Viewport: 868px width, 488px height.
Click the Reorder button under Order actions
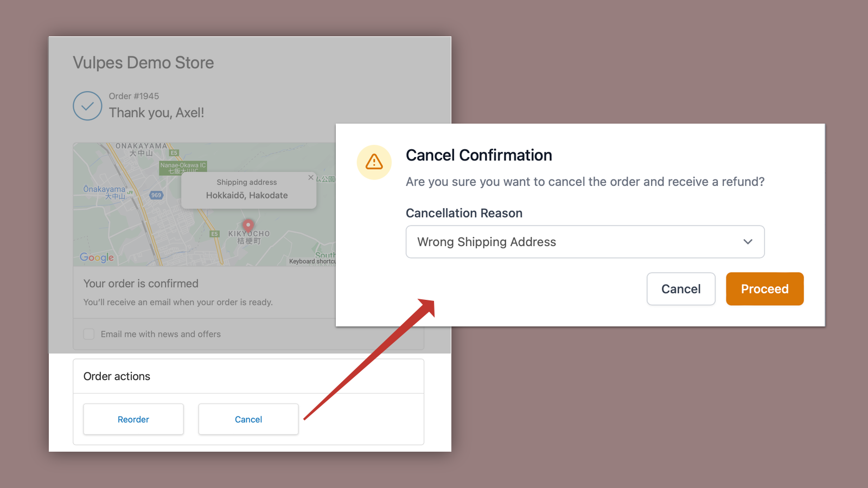point(133,419)
